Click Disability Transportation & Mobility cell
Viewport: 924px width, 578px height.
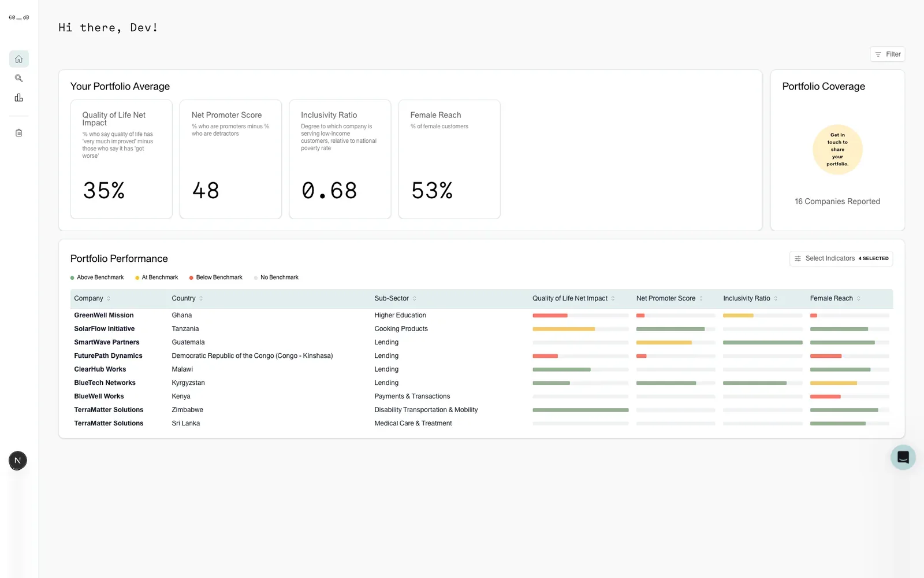[426, 410]
